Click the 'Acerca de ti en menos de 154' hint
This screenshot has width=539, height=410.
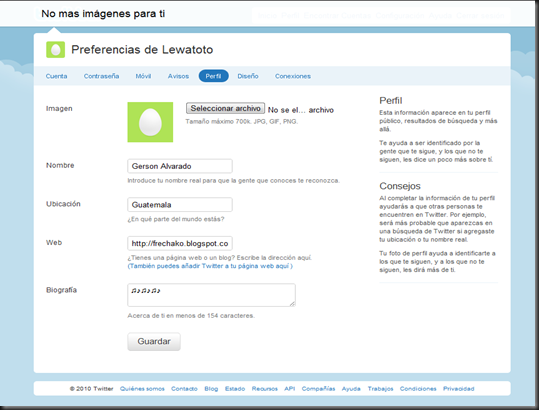click(x=191, y=315)
